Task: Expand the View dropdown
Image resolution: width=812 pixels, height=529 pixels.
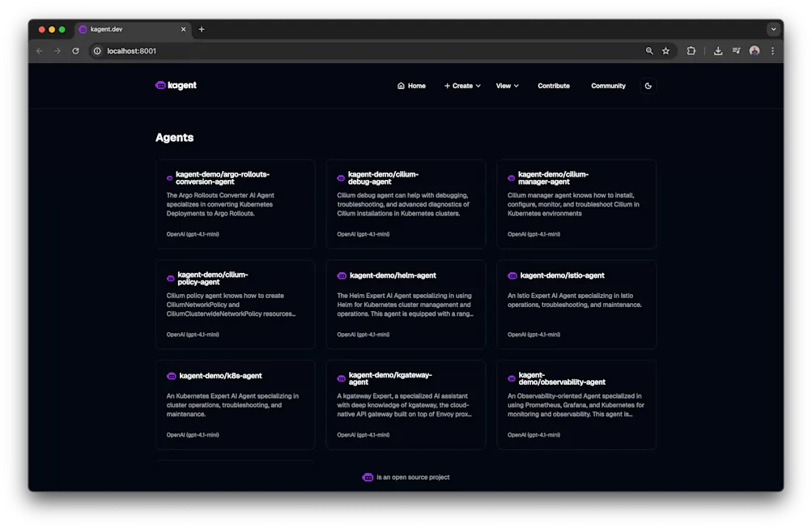Action: click(x=506, y=85)
